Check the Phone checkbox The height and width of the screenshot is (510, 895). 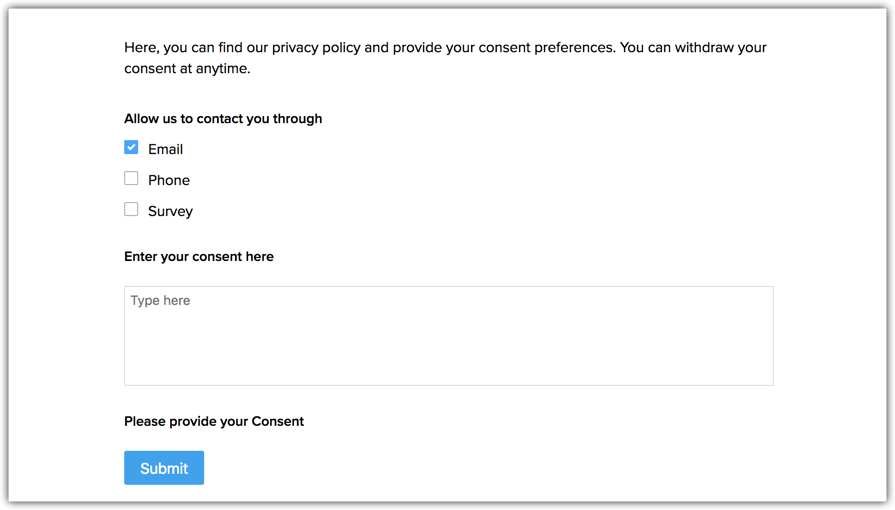(131, 178)
